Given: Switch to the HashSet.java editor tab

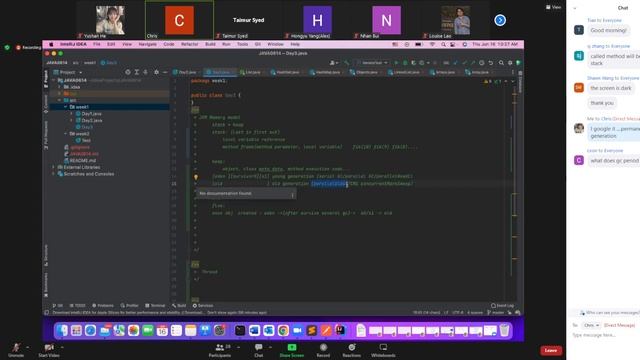Looking at the screenshot, I should point(288,72).
